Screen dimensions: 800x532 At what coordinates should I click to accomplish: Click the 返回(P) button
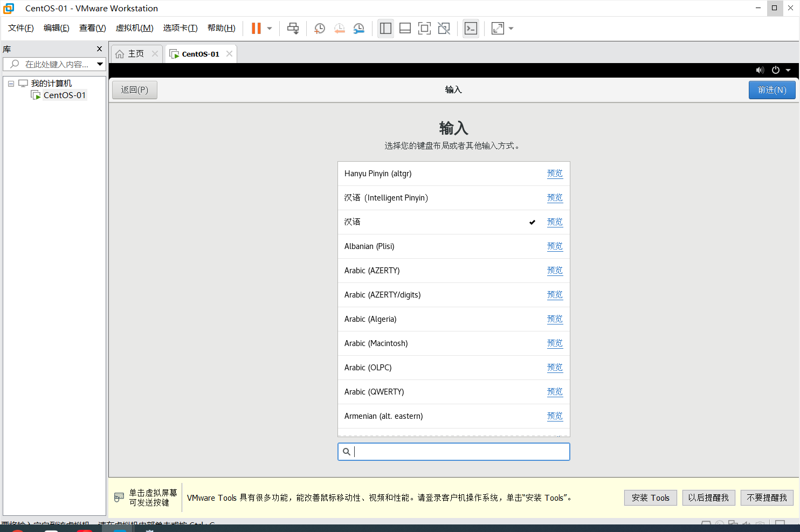(x=135, y=90)
